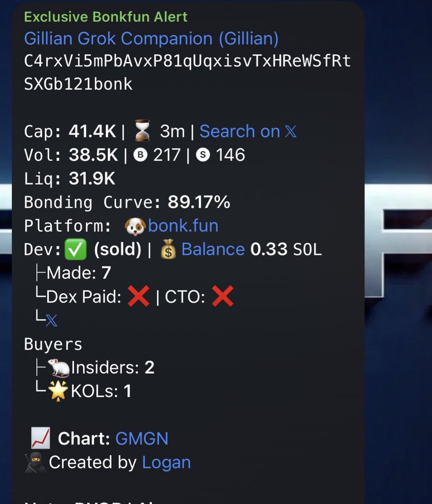
Task: Open the GMGN chart link
Action: click(141, 439)
